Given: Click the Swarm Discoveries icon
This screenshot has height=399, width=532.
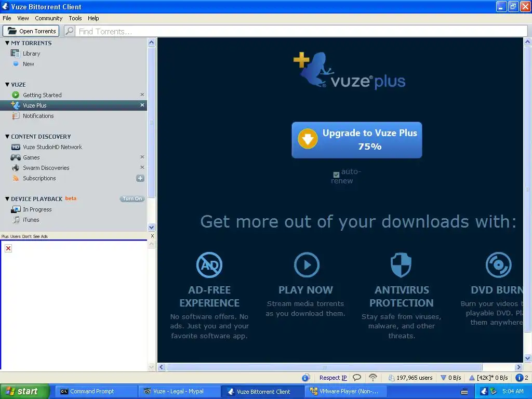Looking at the screenshot, I should click(x=15, y=168).
